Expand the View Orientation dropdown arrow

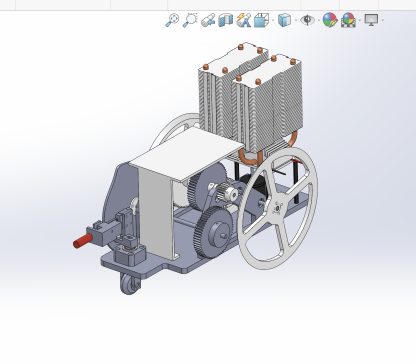[x=273, y=21]
